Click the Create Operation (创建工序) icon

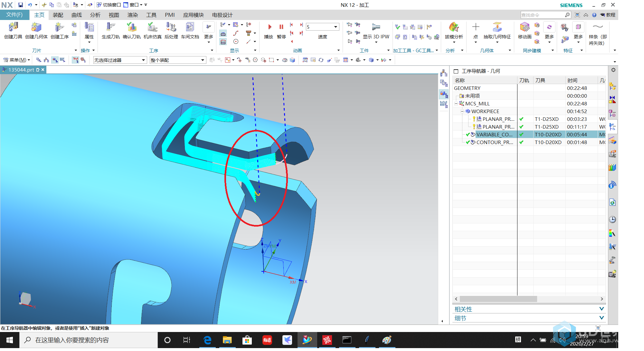[59, 27]
